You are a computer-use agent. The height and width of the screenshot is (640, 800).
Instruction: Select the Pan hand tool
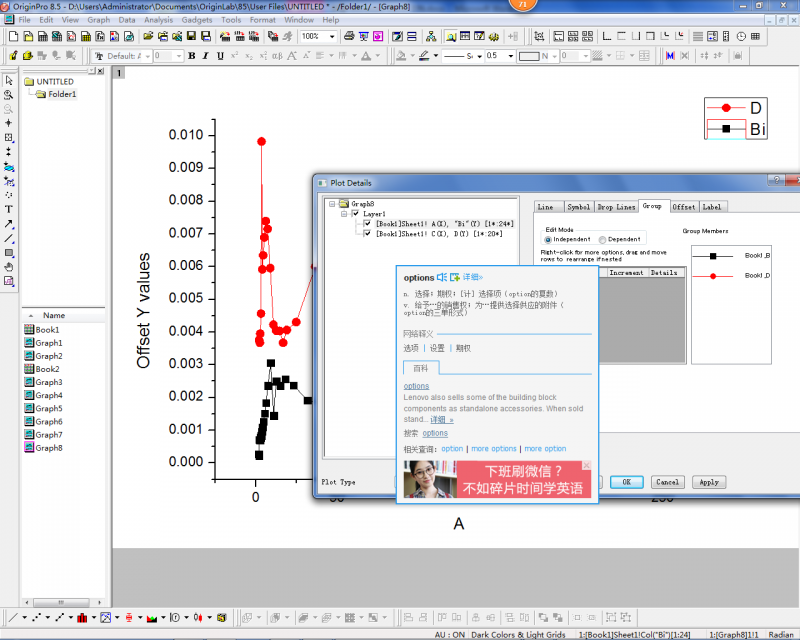point(9,267)
